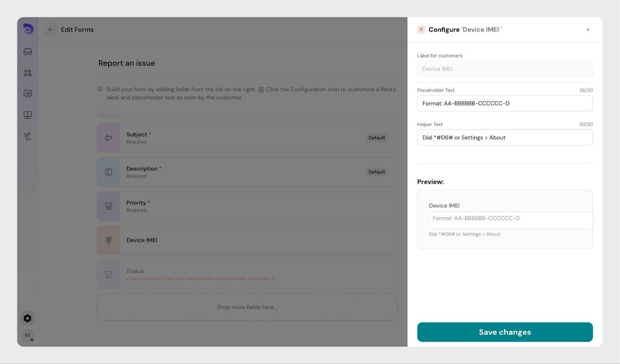
Task: Open the knowledge base book icon
Action: coord(28,115)
